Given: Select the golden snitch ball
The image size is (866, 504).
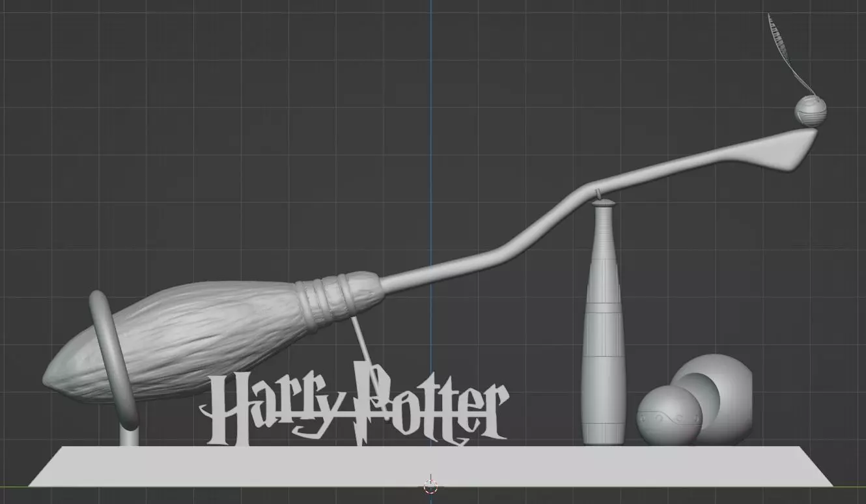Looking at the screenshot, I should click(811, 111).
